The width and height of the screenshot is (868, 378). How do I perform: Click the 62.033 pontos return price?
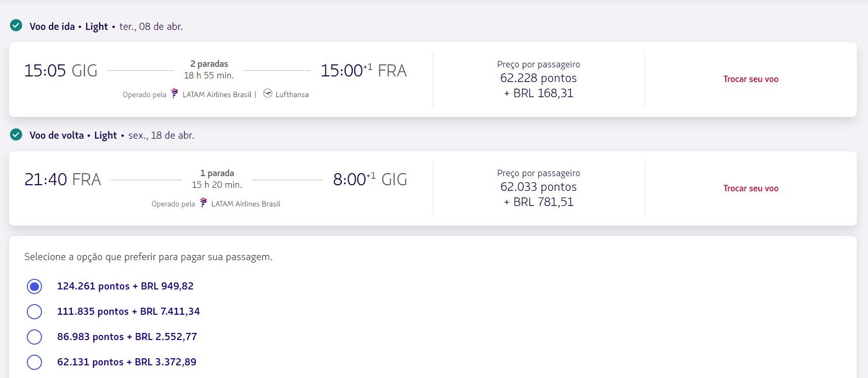pos(539,187)
